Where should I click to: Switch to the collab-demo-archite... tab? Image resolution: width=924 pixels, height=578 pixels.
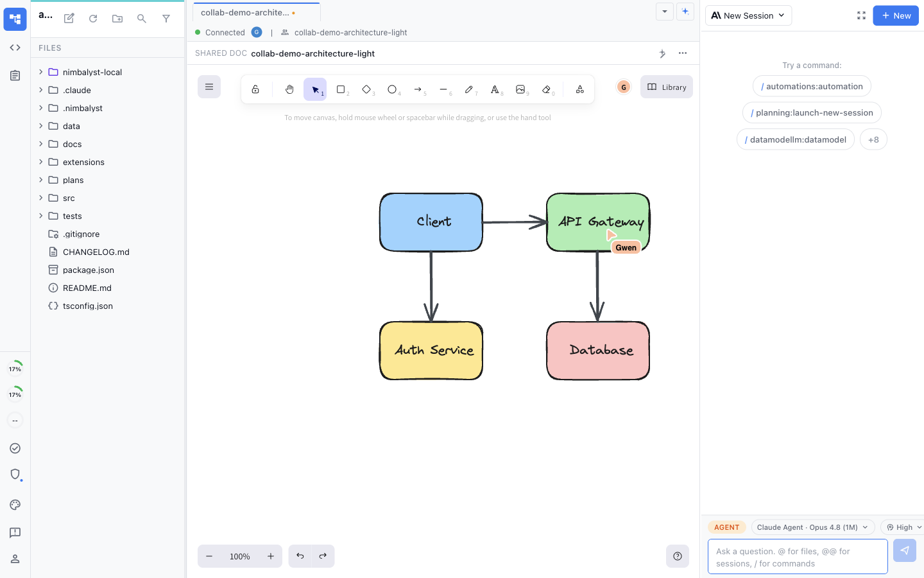click(x=256, y=12)
